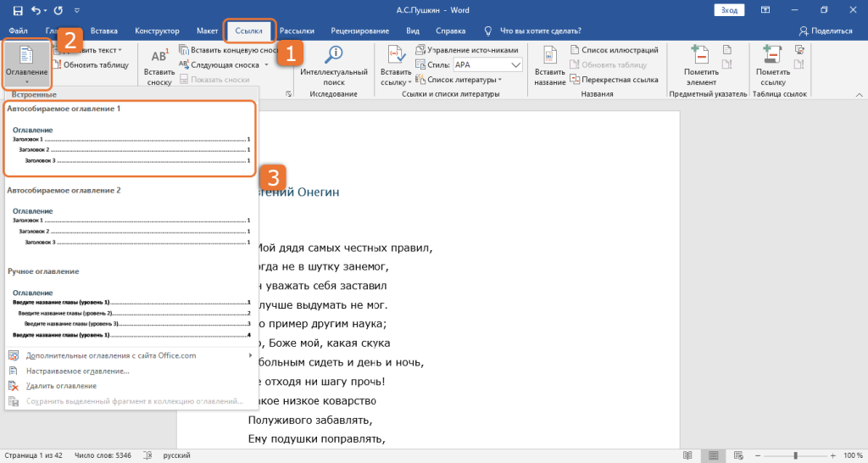Image resolution: width=868 pixels, height=463 pixels.
Task: Click the русский language indicator
Action: 176,455
